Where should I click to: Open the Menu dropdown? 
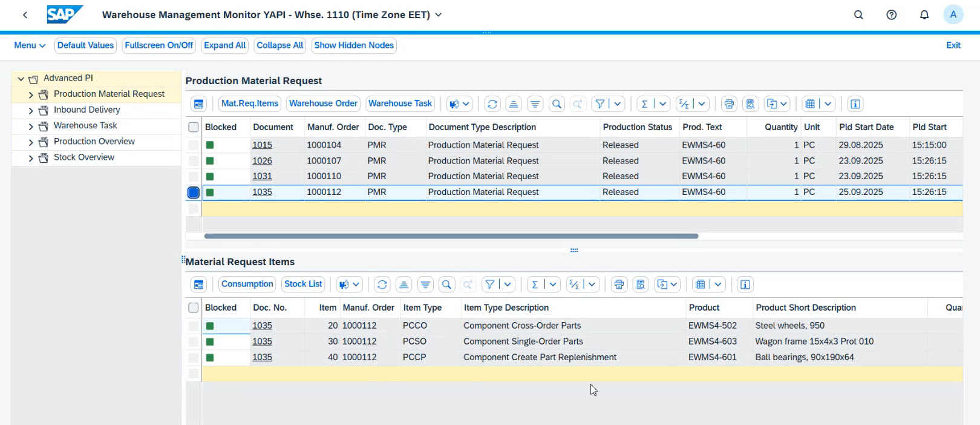[30, 45]
